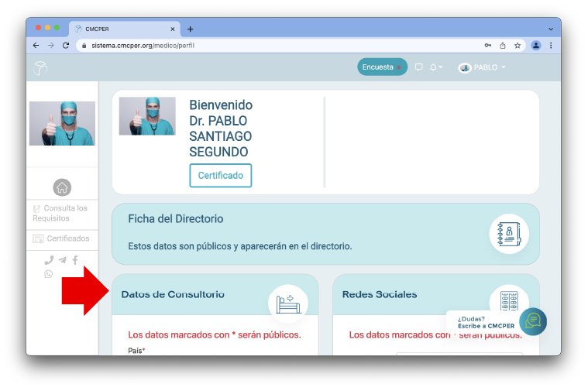Image resolution: width=588 pixels, height=391 pixels.
Task: Click the sidebar doctor profile photo
Action: pos(62,124)
